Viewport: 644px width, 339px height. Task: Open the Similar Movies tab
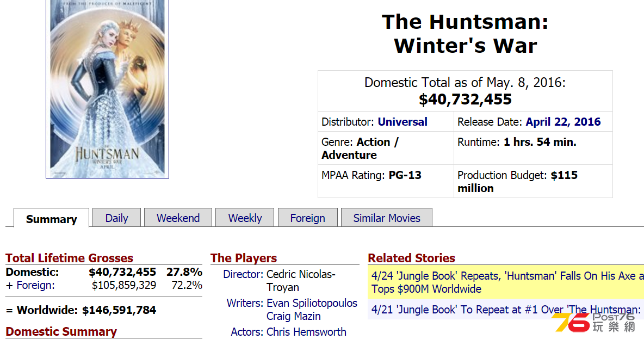pyautogui.click(x=387, y=218)
